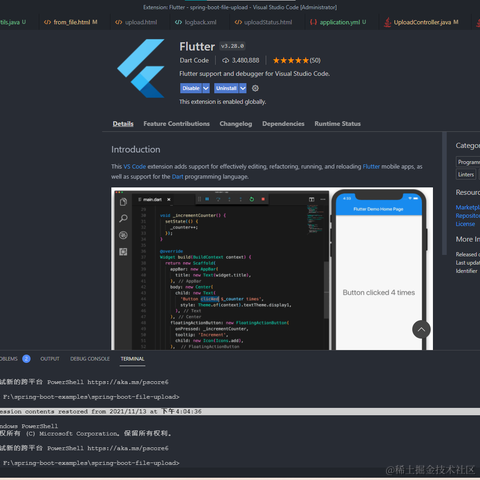Uninstall the Flutter extension

point(226,88)
